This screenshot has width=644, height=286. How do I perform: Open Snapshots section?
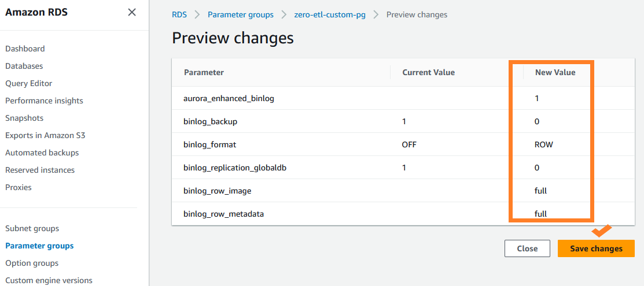pos(24,118)
